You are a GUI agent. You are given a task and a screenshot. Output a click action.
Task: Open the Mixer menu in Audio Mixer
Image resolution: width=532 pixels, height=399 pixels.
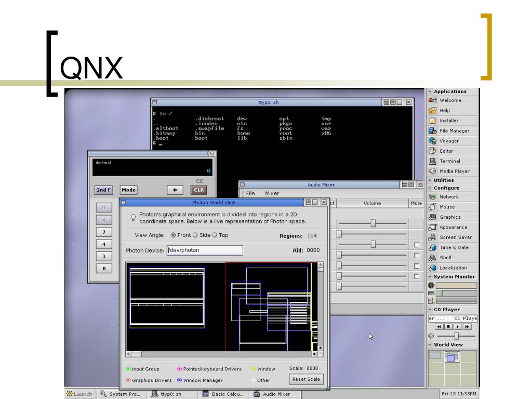(x=272, y=193)
